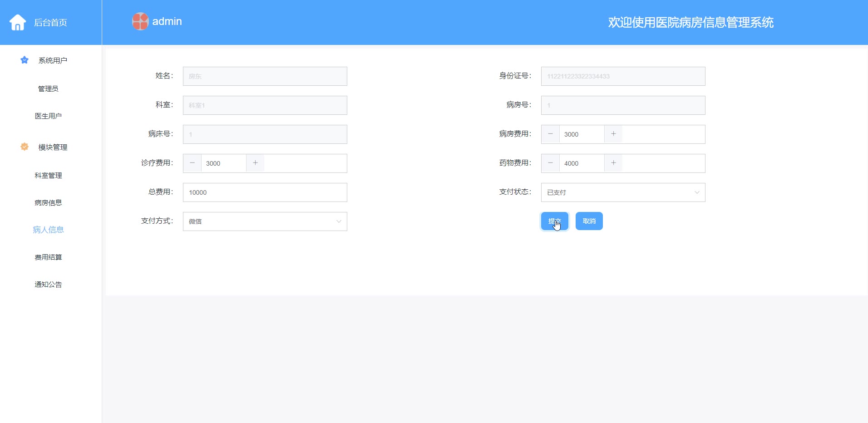Go to 病房信息 in sidebar
Image resolution: width=868 pixels, height=423 pixels.
point(48,202)
